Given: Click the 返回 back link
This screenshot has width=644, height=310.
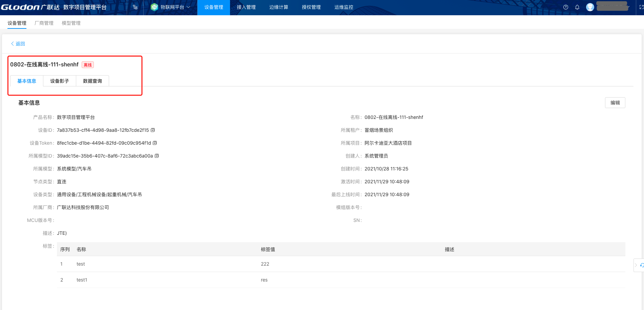Looking at the screenshot, I should (x=18, y=44).
